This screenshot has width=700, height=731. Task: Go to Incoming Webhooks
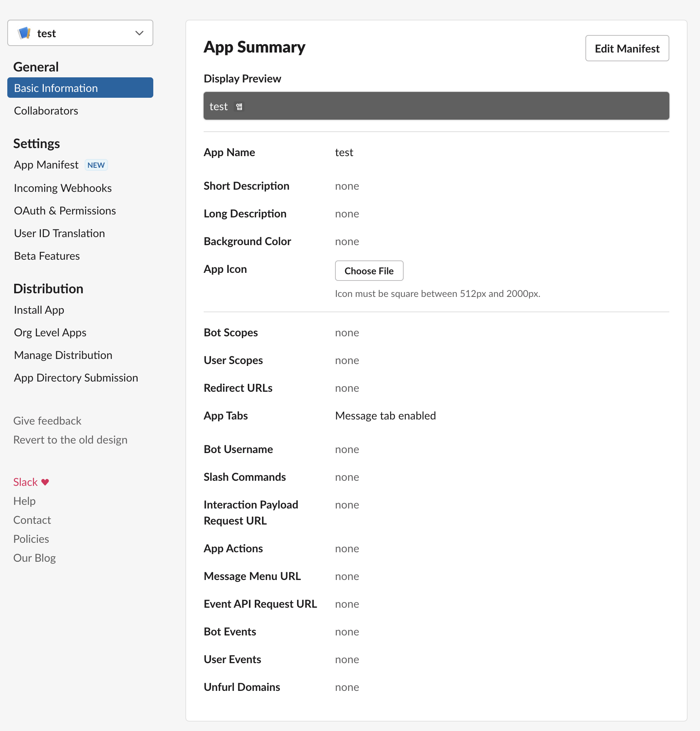(63, 188)
